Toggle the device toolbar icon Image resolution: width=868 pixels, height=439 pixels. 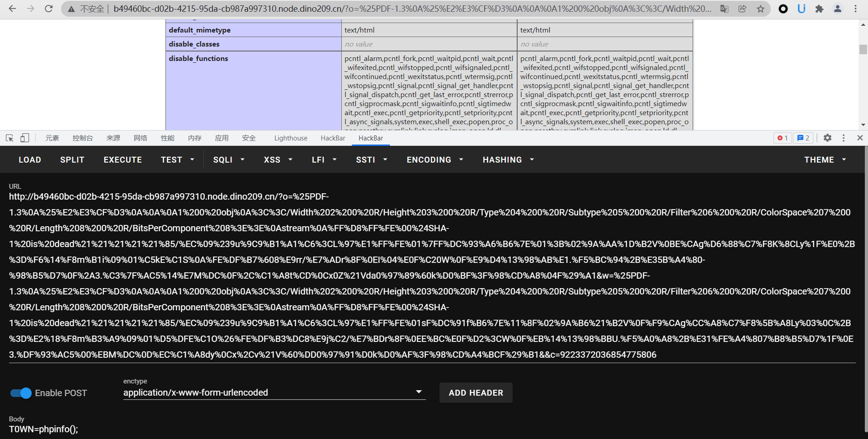[x=25, y=138]
